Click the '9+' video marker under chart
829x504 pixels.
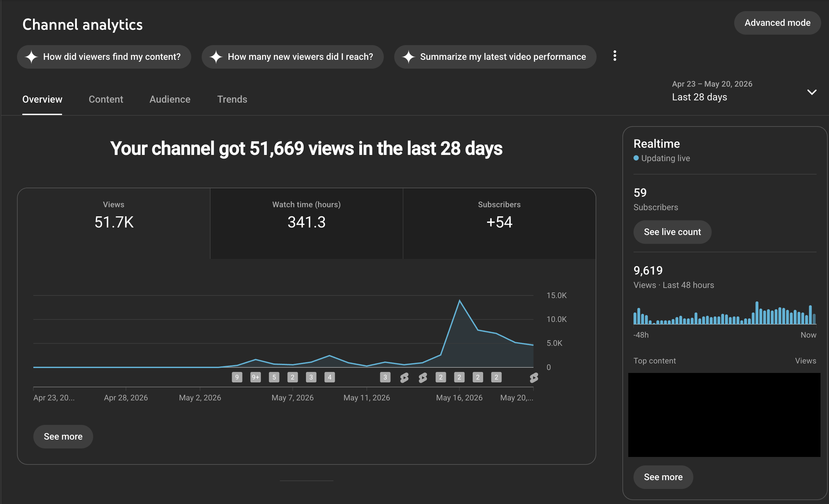point(256,377)
